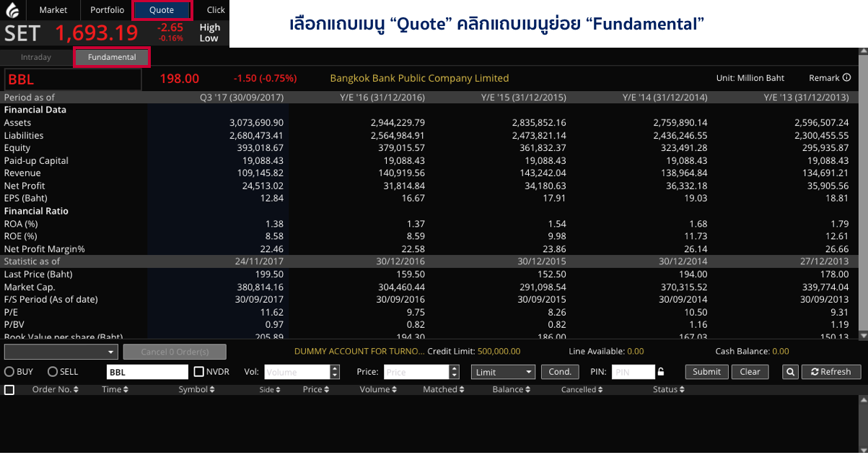
Task: Click the Cash Balance value
Action: (781, 352)
